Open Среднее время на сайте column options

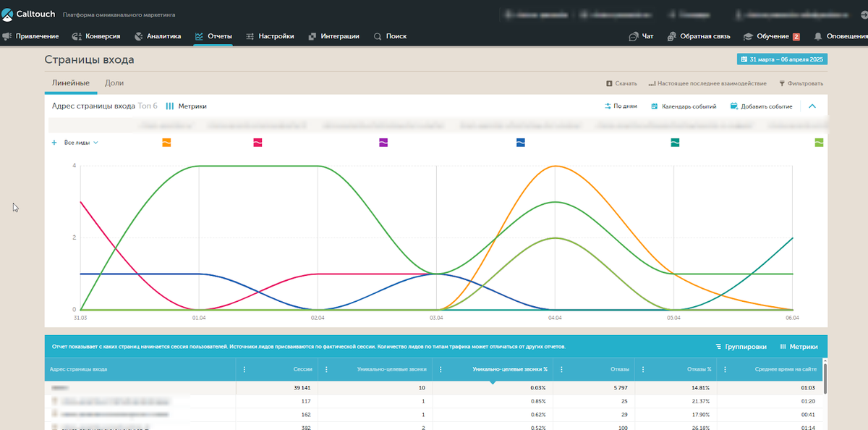726,369
